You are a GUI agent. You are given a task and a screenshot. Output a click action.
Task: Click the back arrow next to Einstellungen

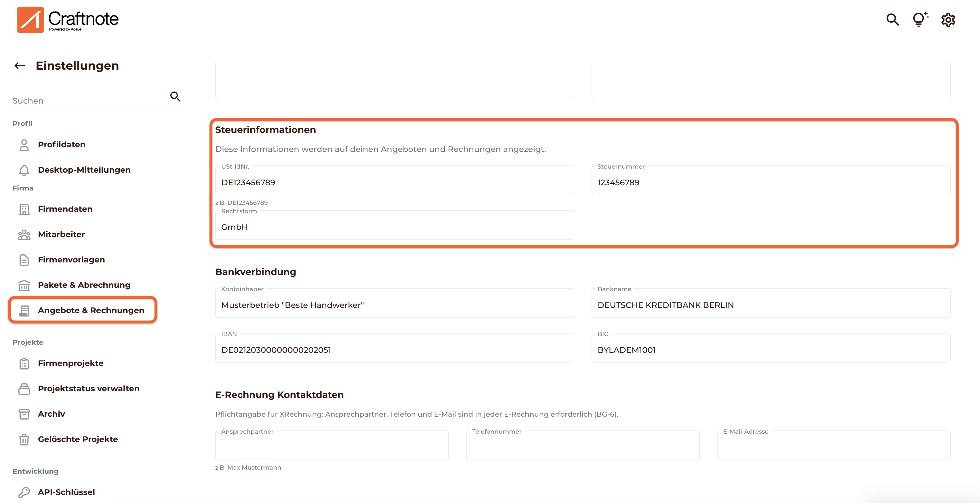coord(20,66)
